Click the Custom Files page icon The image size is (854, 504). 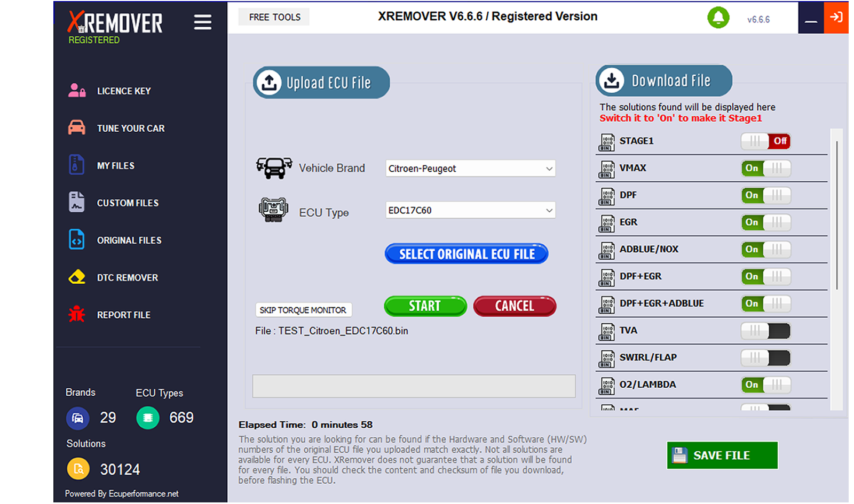[x=76, y=202]
